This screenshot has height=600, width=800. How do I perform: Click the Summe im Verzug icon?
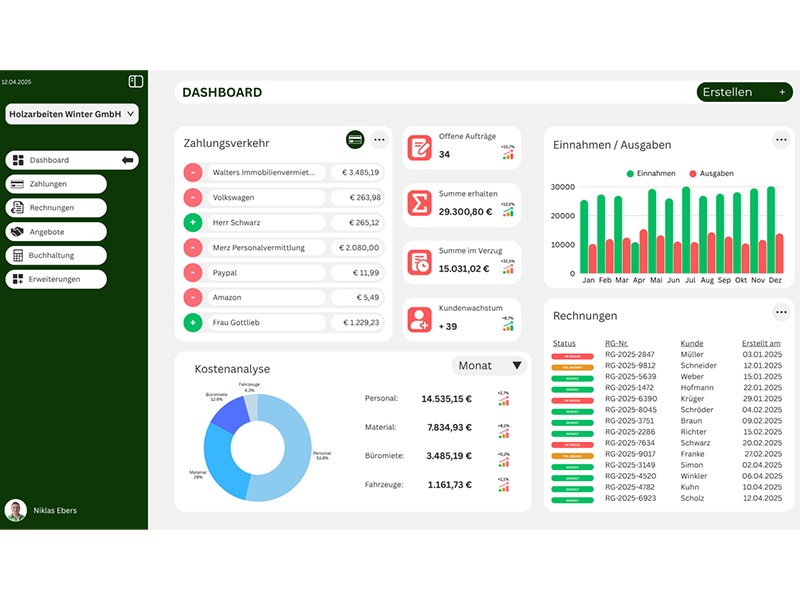pos(419,262)
